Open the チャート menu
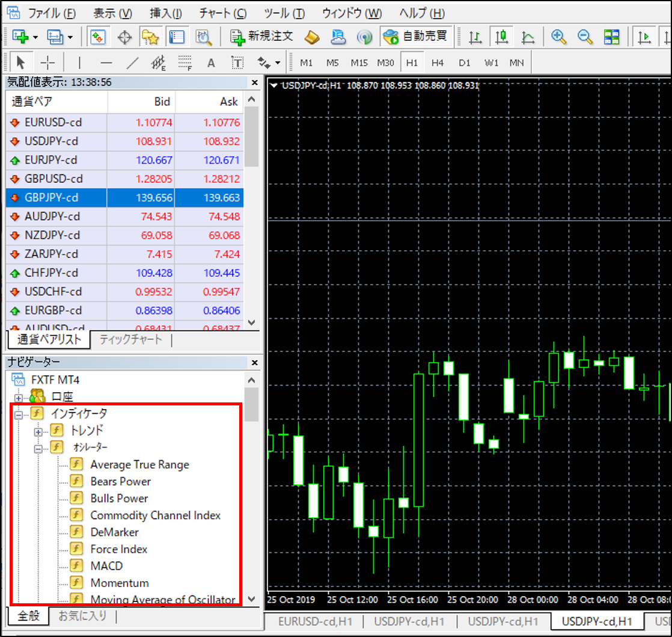This screenshot has width=672, height=637. (x=223, y=13)
